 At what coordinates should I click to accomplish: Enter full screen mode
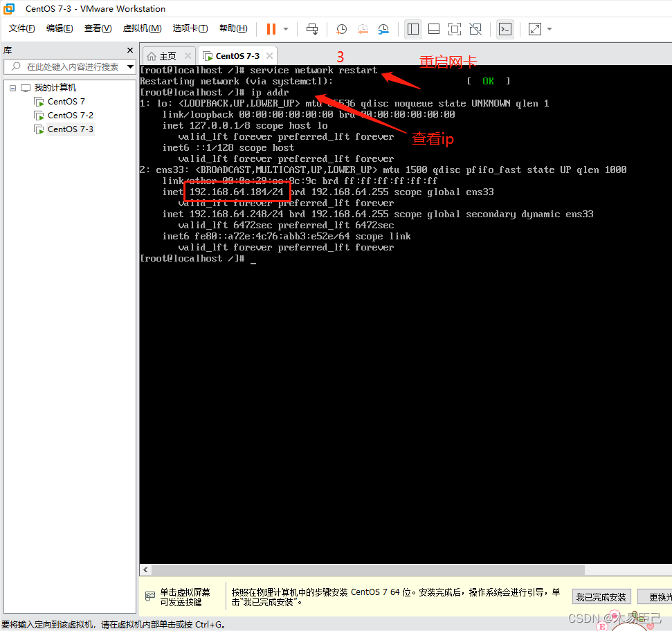pos(454,29)
